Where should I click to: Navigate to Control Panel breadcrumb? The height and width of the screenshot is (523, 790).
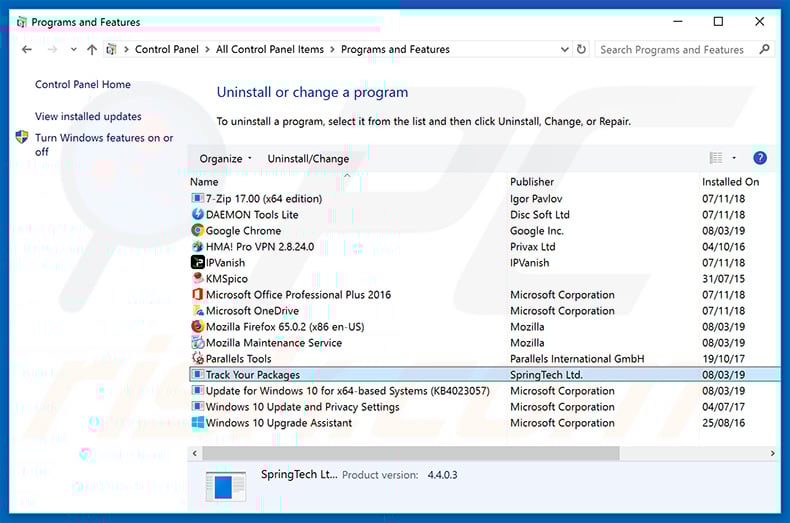tap(167, 49)
